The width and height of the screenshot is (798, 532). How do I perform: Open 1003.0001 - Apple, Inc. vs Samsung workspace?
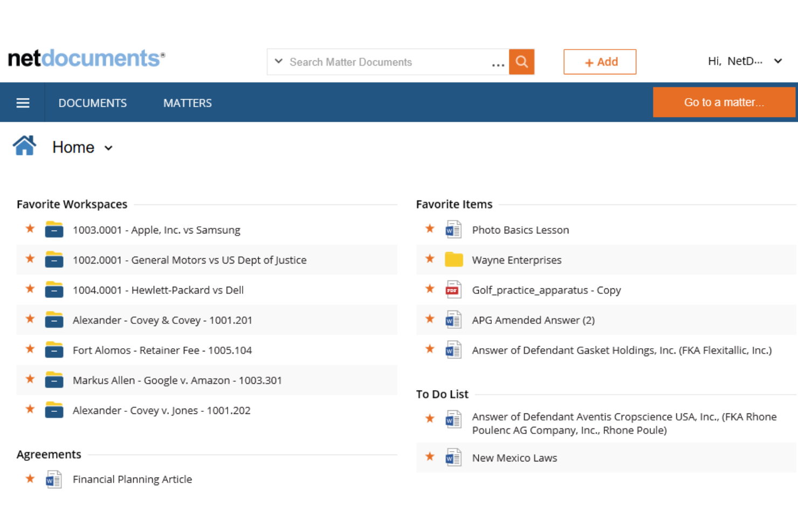(156, 230)
